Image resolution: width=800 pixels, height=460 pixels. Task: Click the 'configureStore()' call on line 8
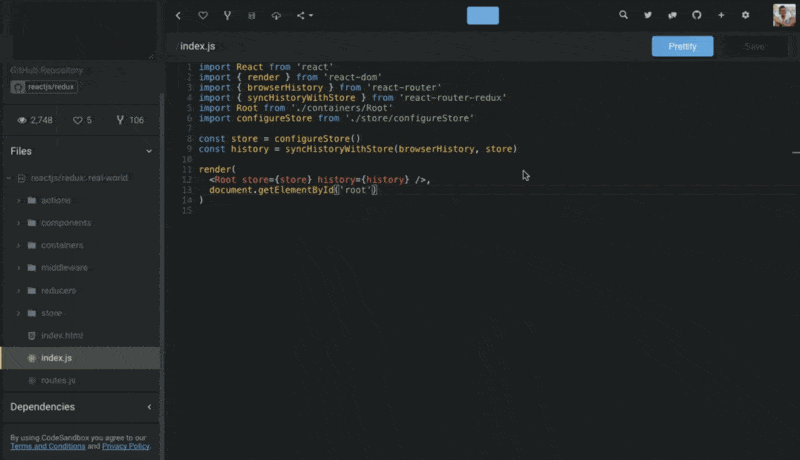(317, 139)
